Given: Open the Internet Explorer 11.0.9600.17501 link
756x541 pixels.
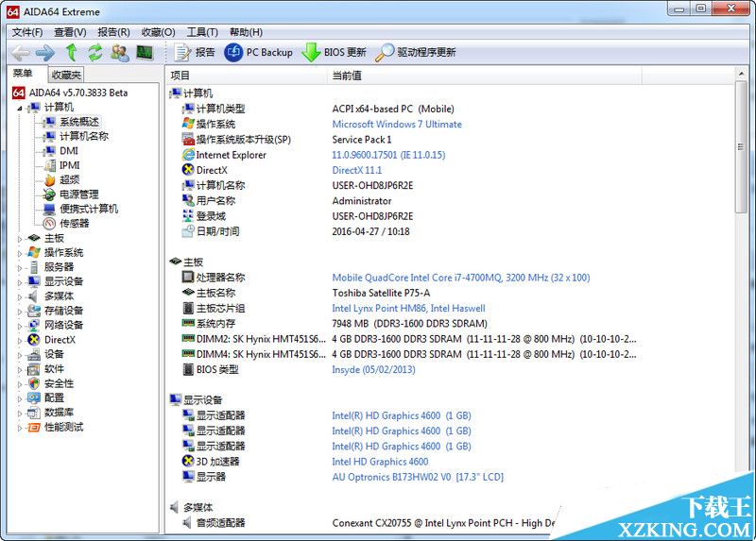Looking at the screenshot, I should pos(388,155).
